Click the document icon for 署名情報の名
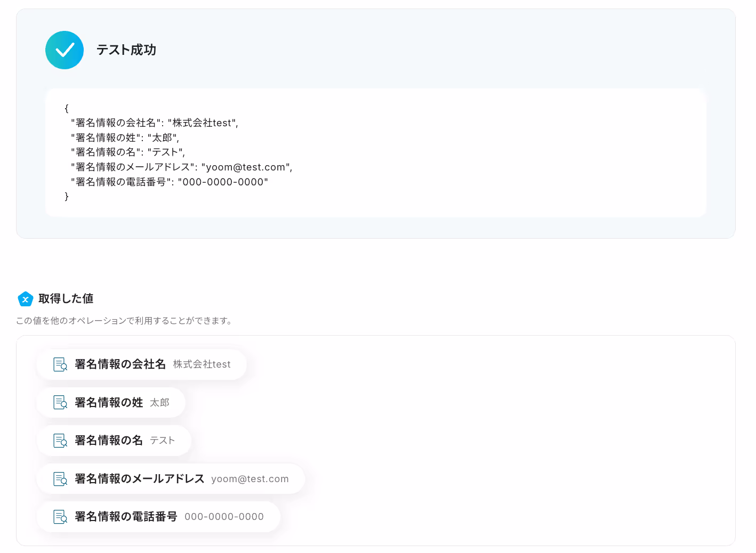The image size is (756, 553). [60, 441]
